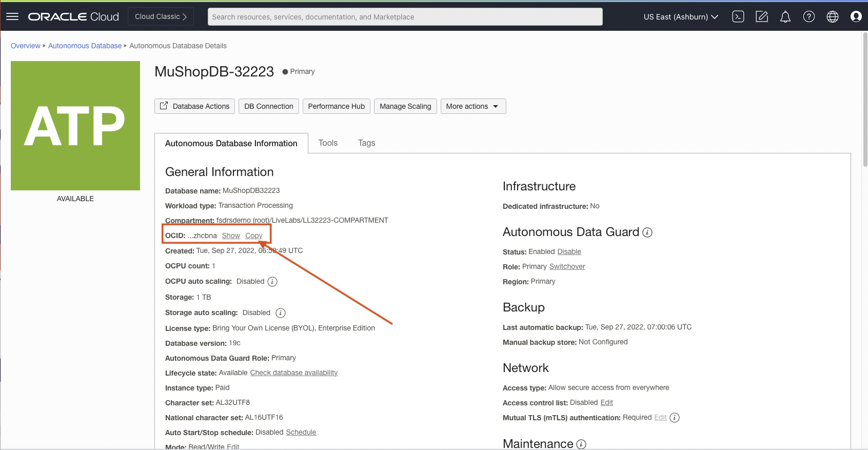868x450 pixels.
Task: Launch Cloud Shell developer tools icon
Action: (738, 17)
